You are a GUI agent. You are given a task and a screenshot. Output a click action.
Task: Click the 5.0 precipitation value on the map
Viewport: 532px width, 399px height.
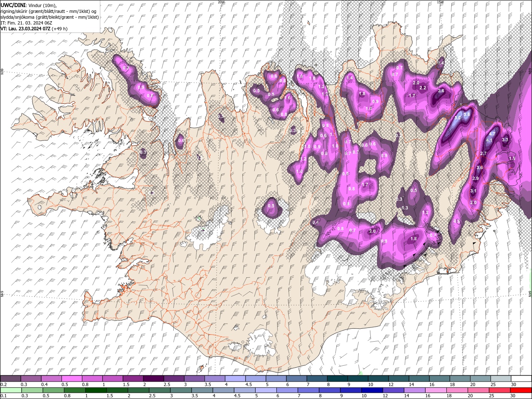(x=458, y=118)
